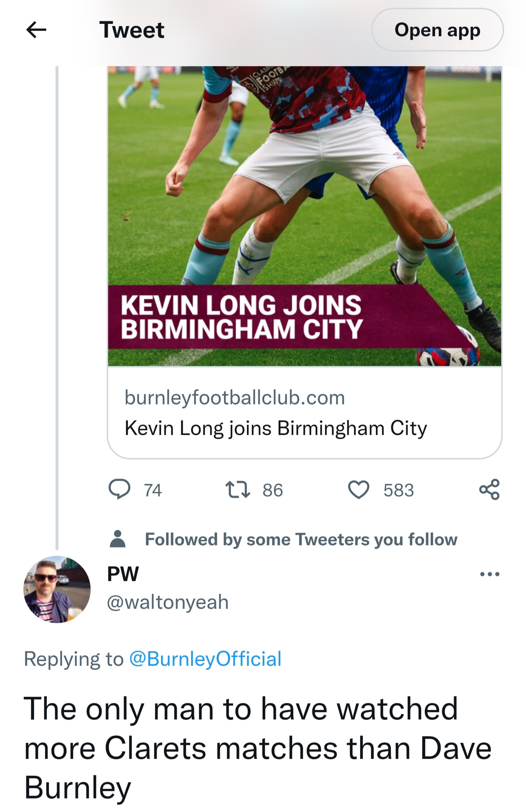
Task: Share the tweet via share icon
Action: (x=489, y=490)
